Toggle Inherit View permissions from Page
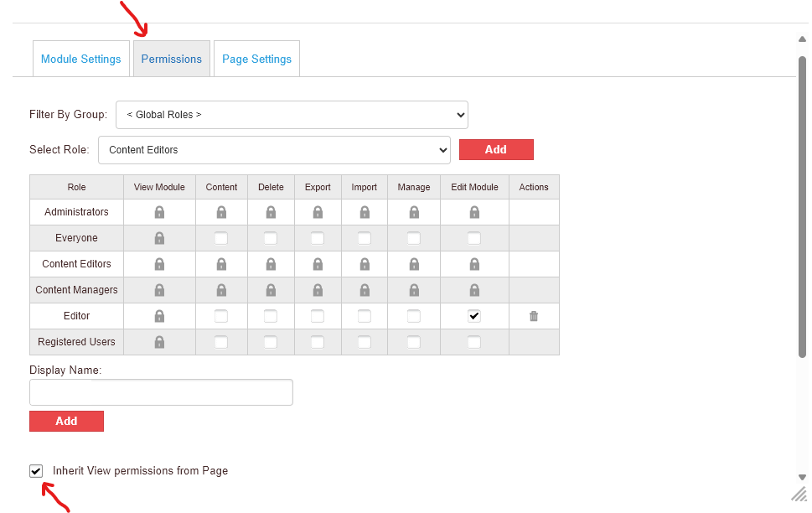812x513 pixels. 36,471
